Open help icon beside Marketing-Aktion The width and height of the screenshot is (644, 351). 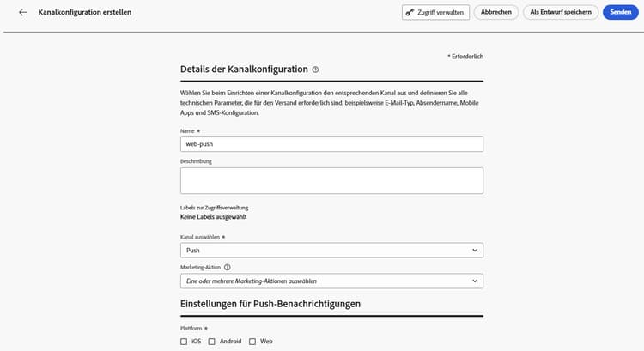coord(228,267)
